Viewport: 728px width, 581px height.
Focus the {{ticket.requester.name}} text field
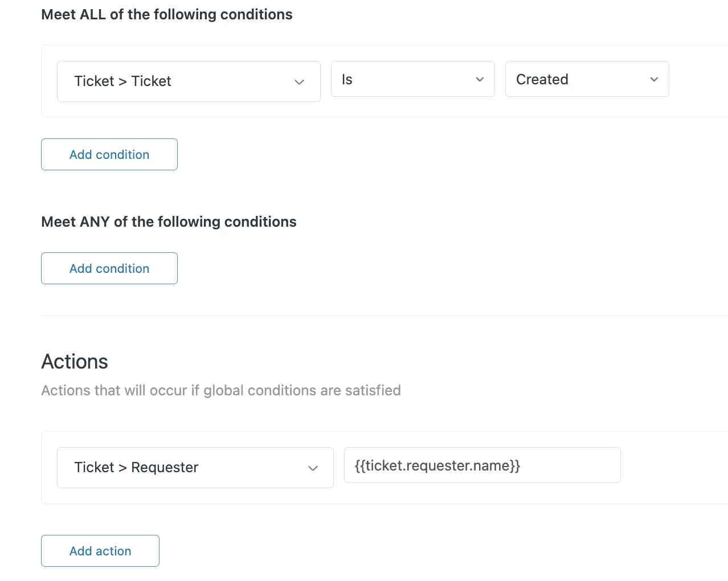pos(482,465)
